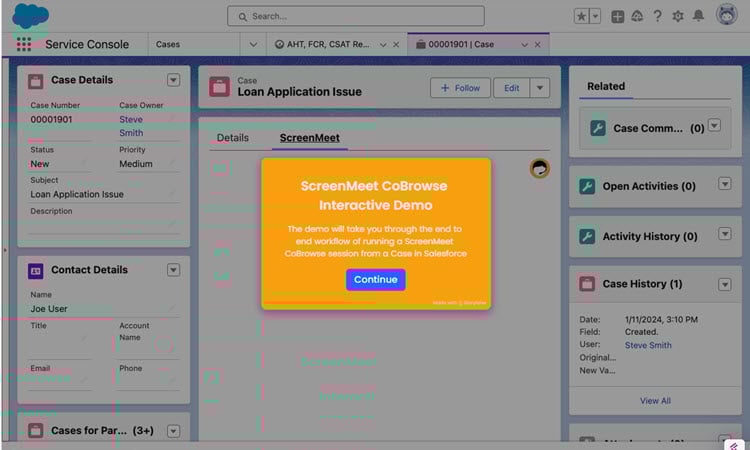Click Continue in ScreenMeet CoBrowse demo

(x=375, y=279)
